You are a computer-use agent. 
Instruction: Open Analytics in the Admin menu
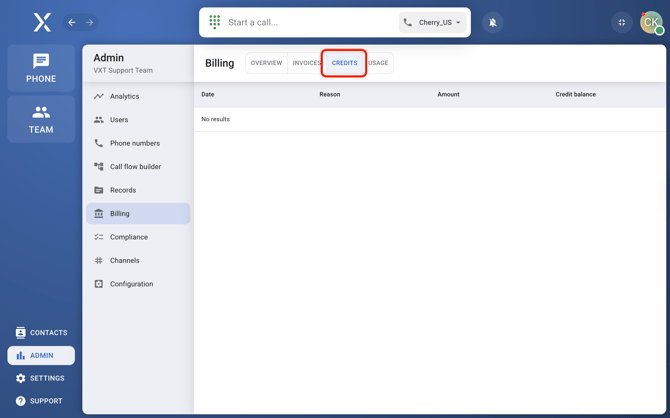(138, 96)
